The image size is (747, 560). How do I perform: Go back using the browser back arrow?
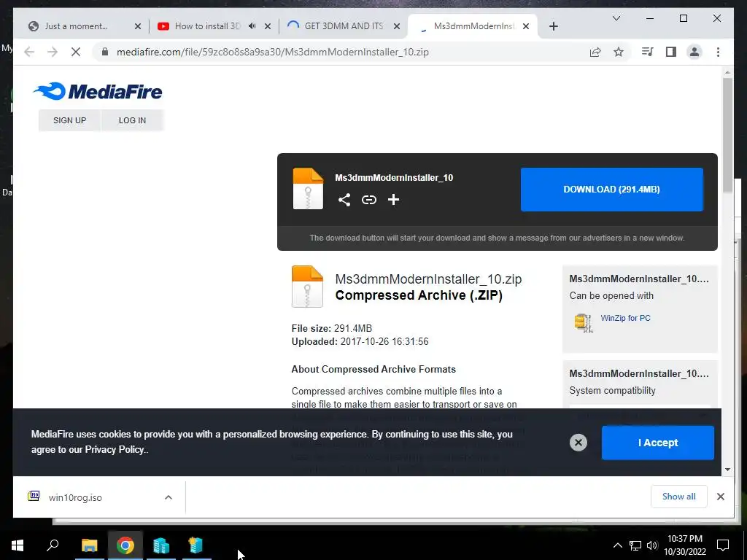(x=29, y=52)
